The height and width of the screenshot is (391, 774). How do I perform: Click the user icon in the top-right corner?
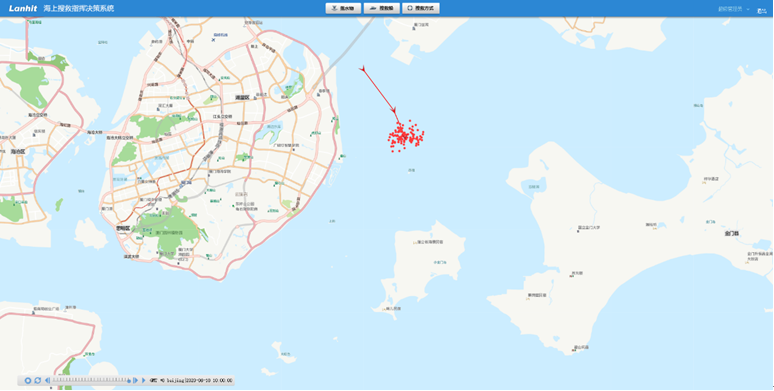click(x=762, y=10)
